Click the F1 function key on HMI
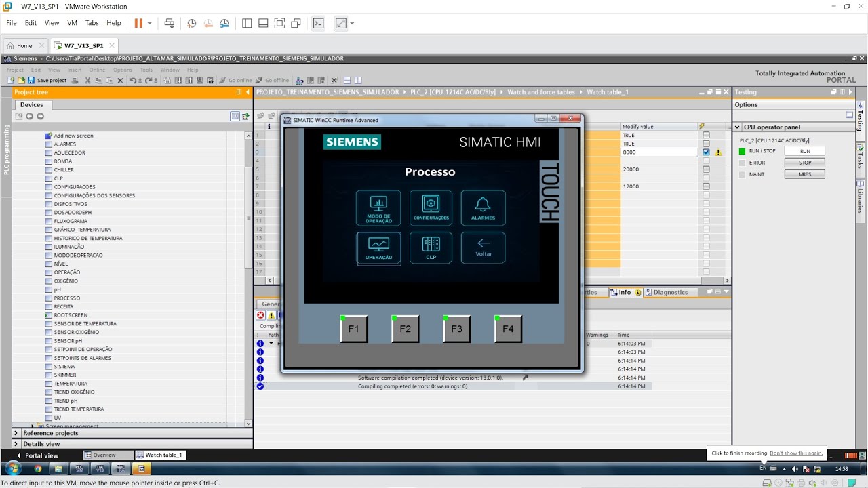 (353, 329)
